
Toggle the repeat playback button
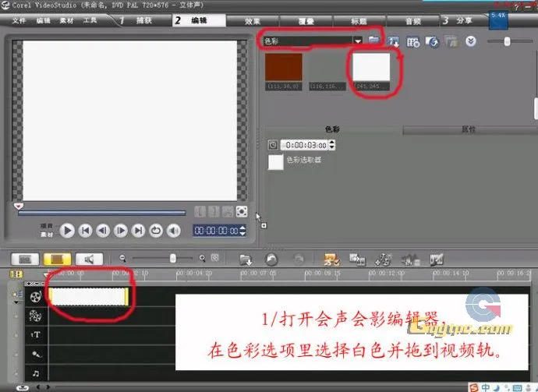156,231
